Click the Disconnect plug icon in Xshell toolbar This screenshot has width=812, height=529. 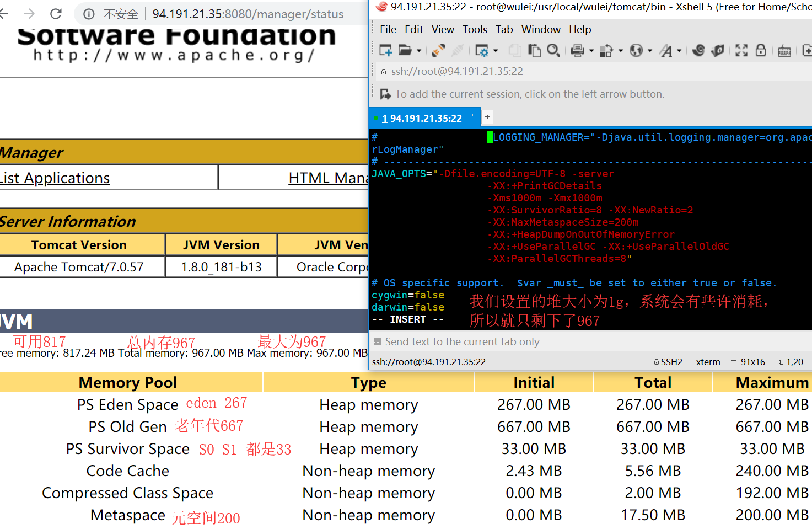click(x=438, y=51)
